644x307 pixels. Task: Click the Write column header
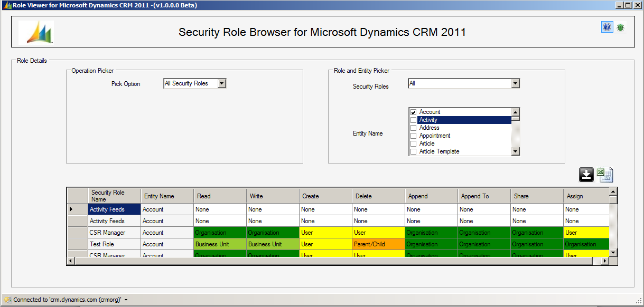click(273, 196)
